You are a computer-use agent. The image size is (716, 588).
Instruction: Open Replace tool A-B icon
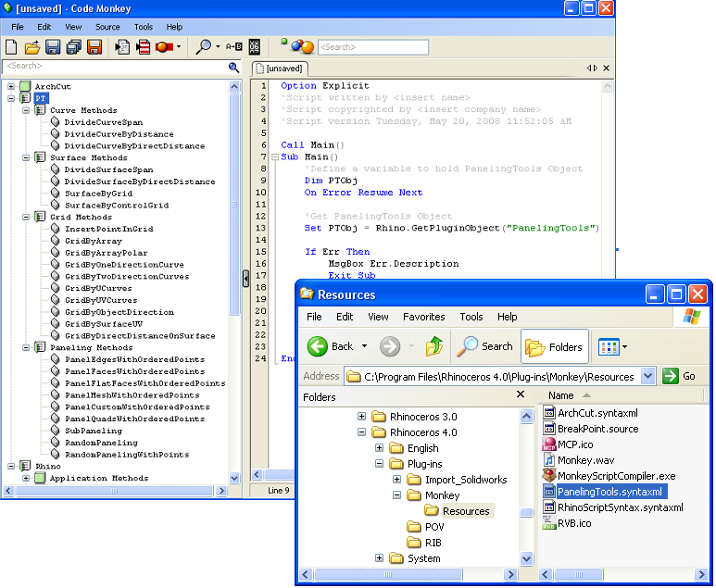coord(233,46)
